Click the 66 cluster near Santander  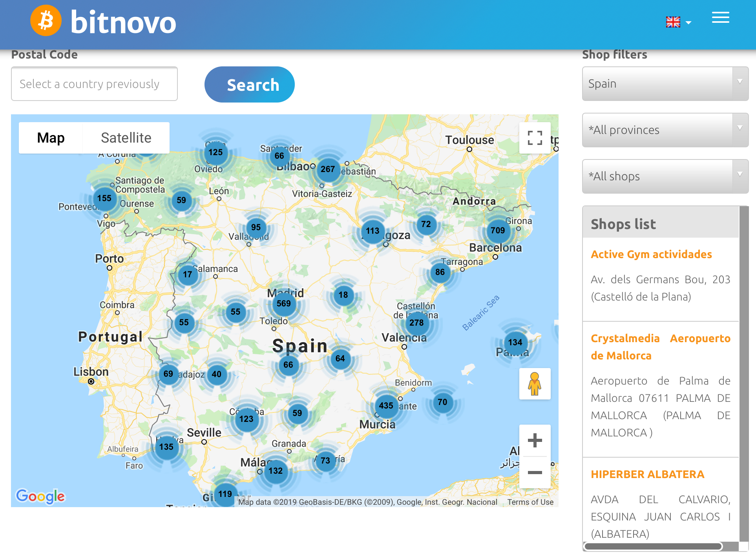coord(279,156)
